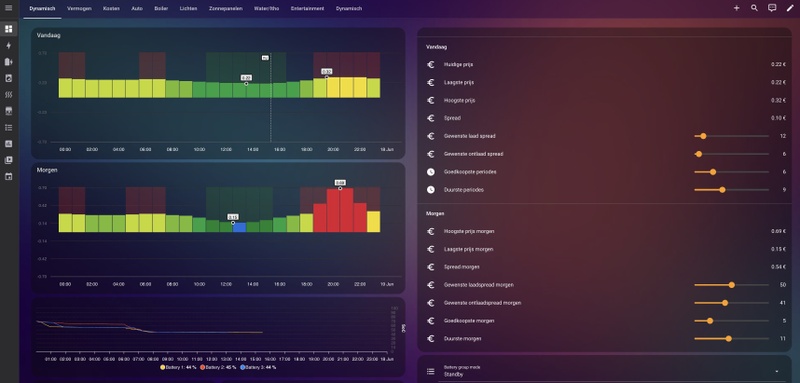Image resolution: width=800 pixels, height=383 pixels.
Task: Toggle Battery 2 series in chart legend
Action: (218, 367)
